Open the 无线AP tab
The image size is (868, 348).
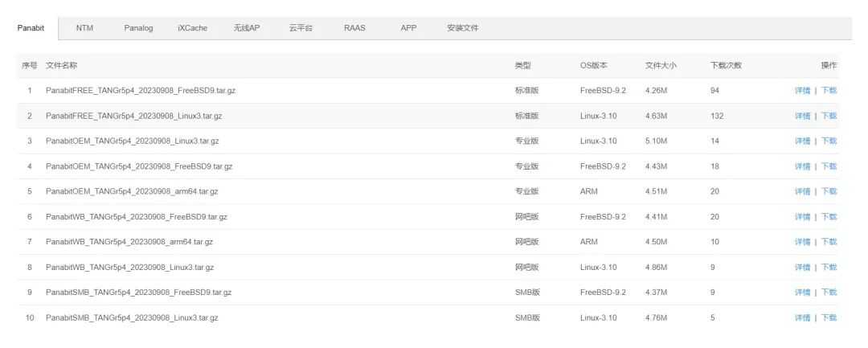[x=247, y=28]
